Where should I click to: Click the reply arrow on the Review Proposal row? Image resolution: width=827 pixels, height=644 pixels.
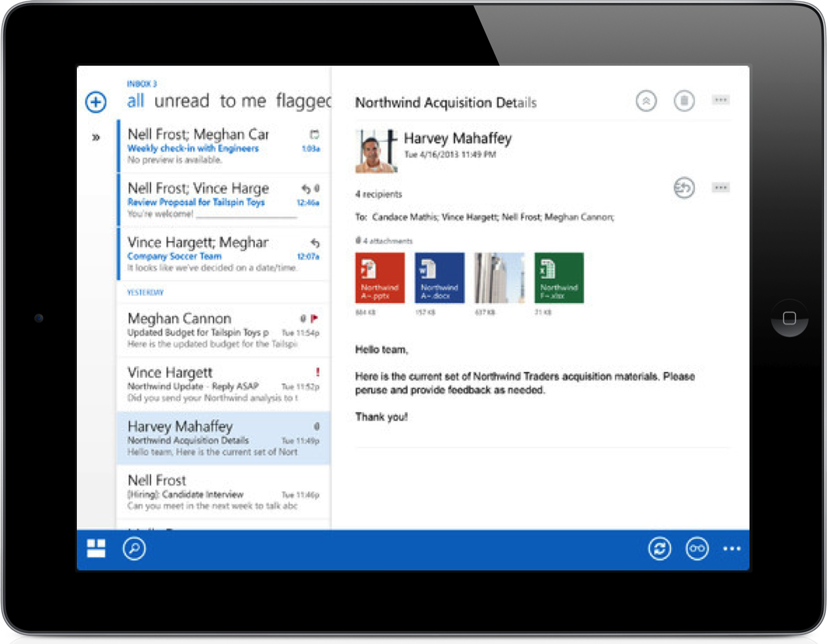(306, 189)
